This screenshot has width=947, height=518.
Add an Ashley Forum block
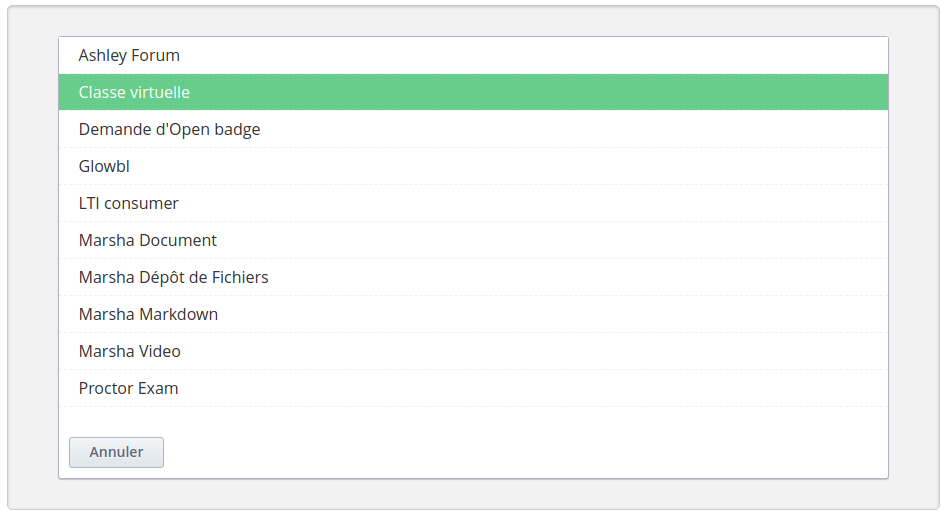129,55
